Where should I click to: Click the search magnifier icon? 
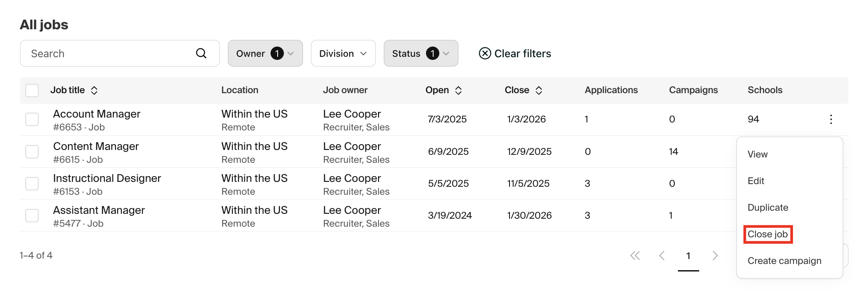tap(201, 54)
